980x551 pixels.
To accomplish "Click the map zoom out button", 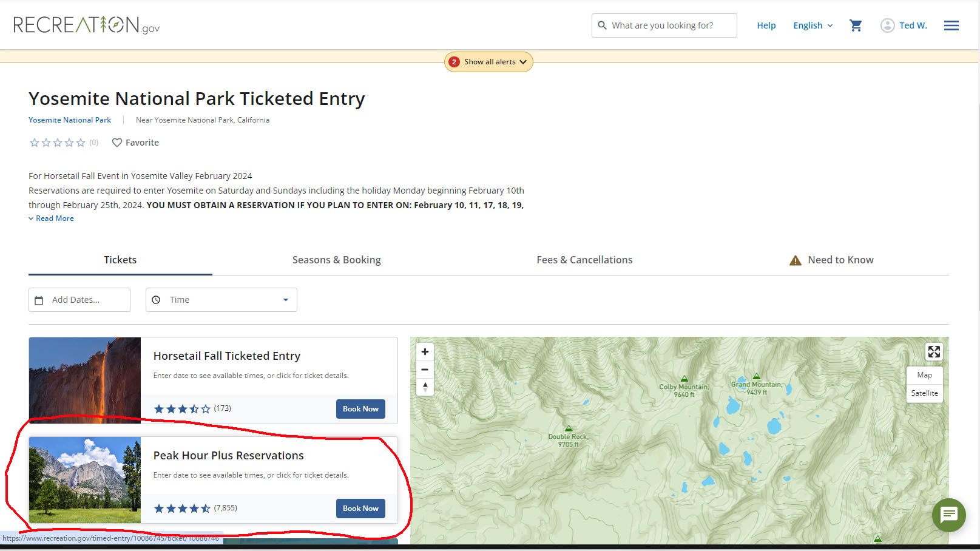I will (425, 370).
